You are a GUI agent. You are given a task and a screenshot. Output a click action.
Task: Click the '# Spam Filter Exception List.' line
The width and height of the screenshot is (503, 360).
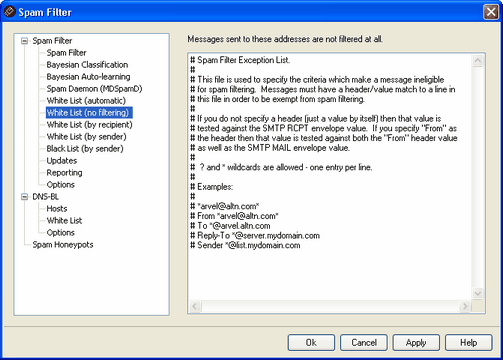[x=240, y=60]
